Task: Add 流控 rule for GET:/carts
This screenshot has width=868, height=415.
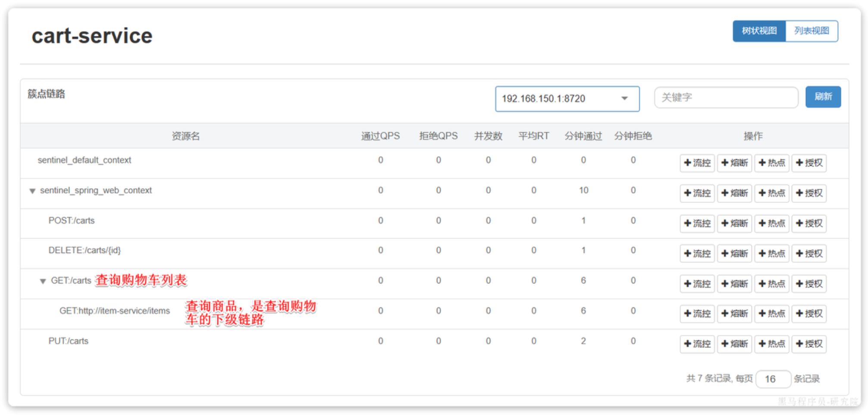Action: (697, 284)
